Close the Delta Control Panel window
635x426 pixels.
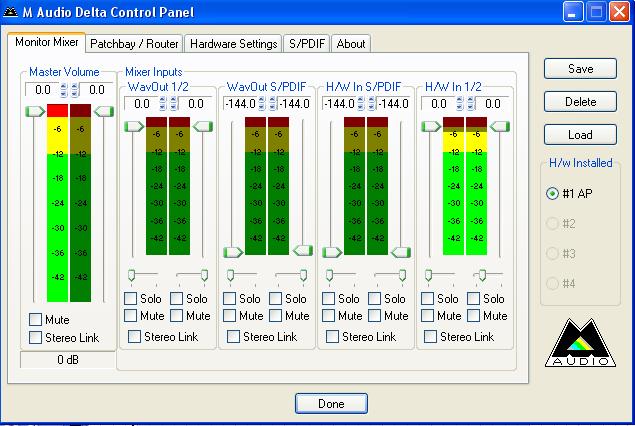coord(620,12)
